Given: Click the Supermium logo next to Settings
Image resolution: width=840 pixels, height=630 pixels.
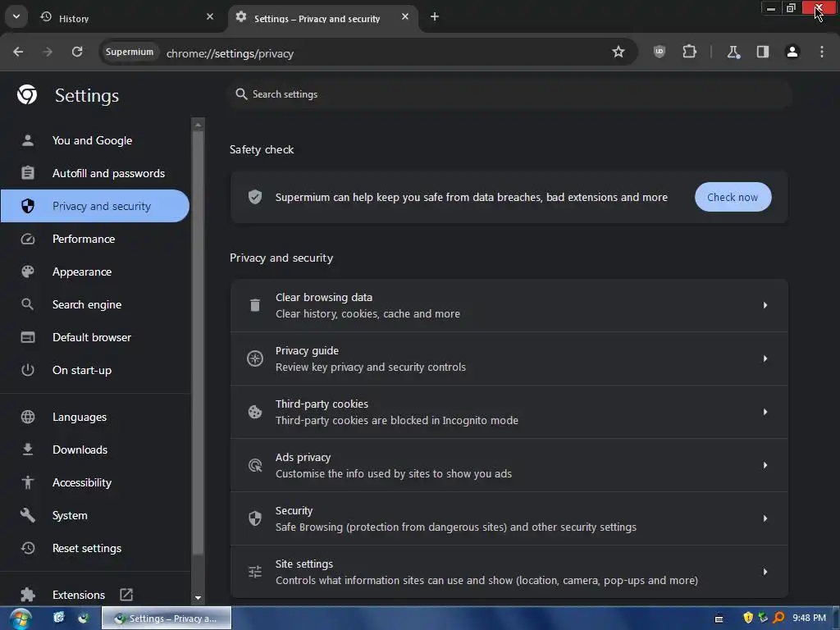Looking at the screenshot, I should point(27,95).
